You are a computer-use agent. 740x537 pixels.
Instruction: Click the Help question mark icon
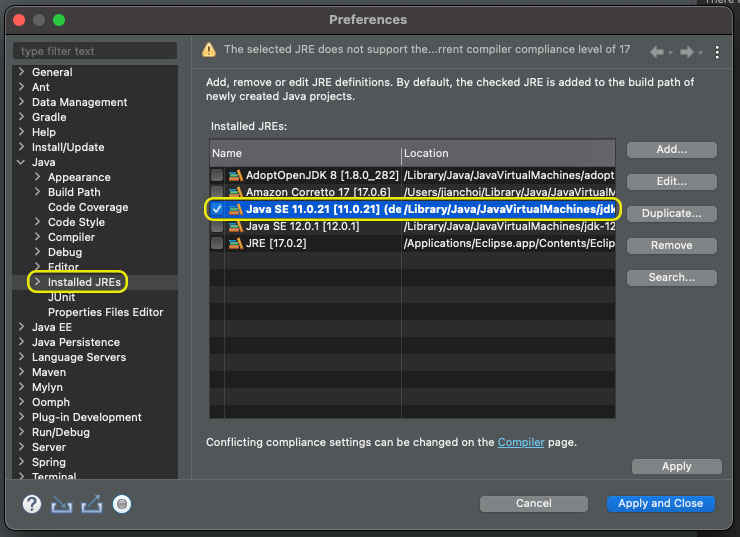pos(32,504)
